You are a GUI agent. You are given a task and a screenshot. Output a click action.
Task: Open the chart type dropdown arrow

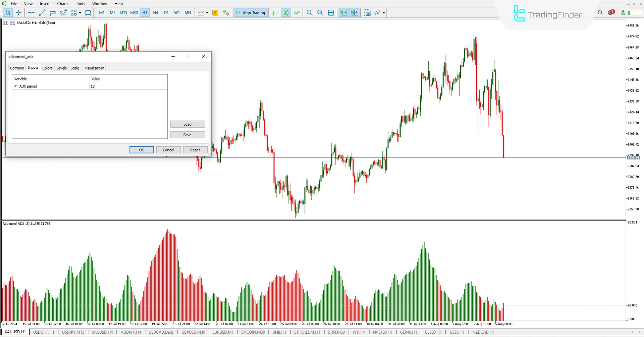[207, 13]
